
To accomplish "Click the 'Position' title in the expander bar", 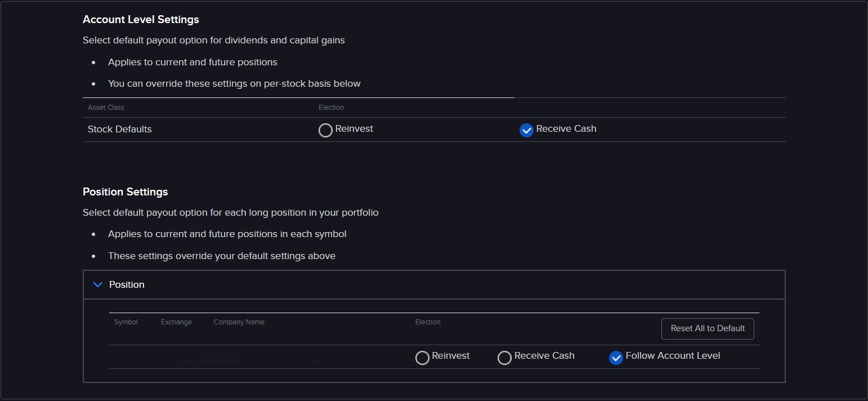I will point(127,285).
